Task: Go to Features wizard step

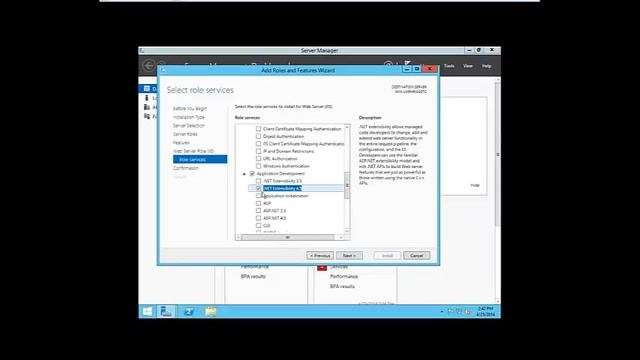Action: pyautogui.click(x=181, y=143)
